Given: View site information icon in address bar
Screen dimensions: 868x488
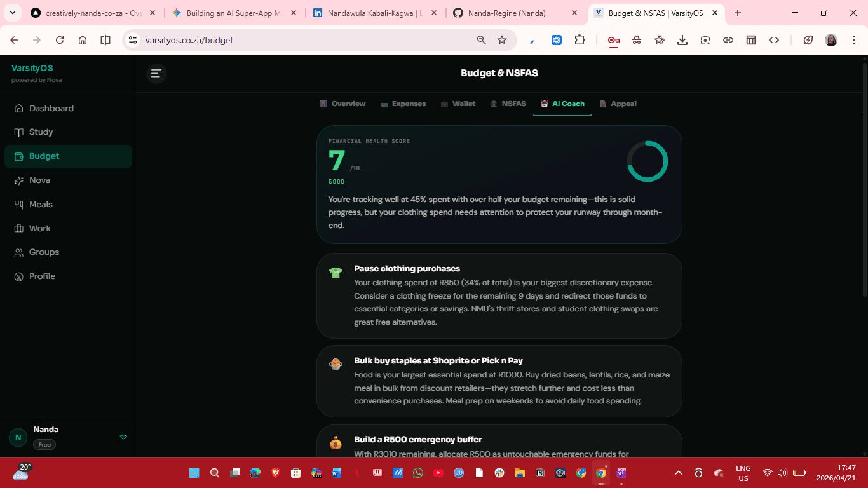Looking at the screenshot, I should tap(132, 40).
